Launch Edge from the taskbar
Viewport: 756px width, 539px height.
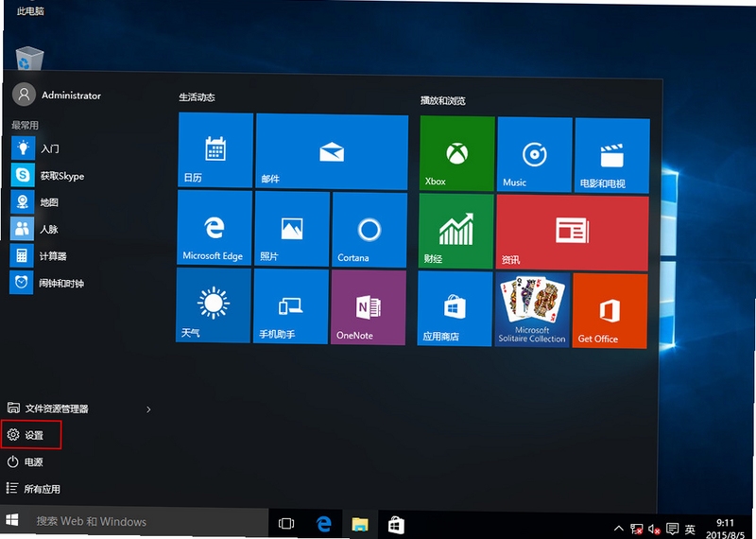pos(323,524)
